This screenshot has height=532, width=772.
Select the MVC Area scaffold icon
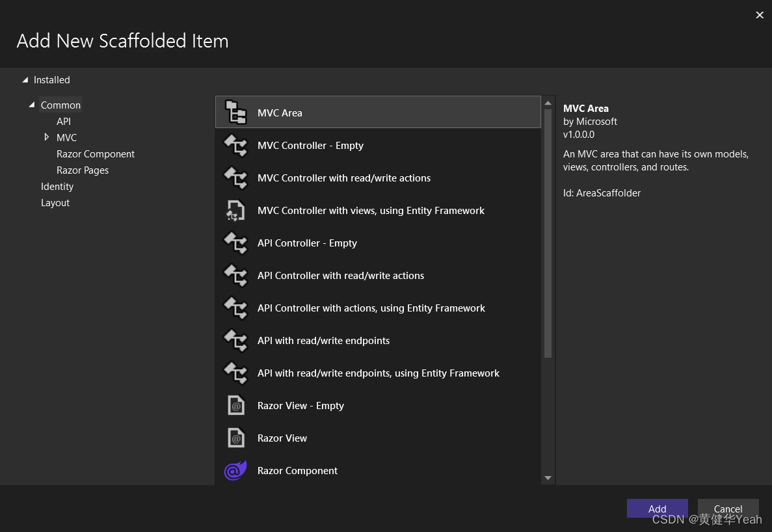tap(235, 113)
